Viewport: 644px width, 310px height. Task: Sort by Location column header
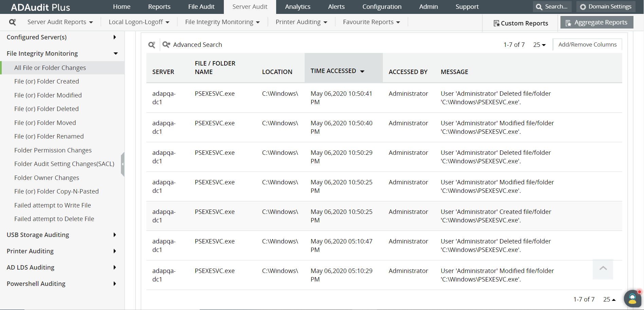coord(277,72)
